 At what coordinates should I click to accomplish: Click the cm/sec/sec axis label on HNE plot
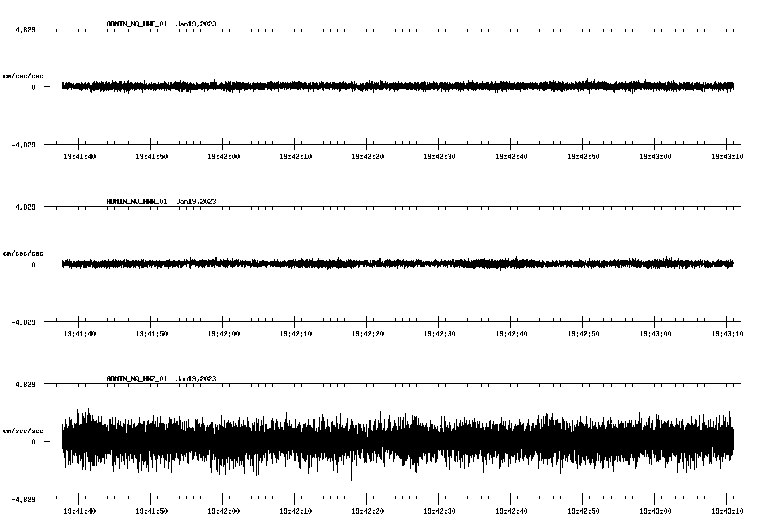coord(24,75)
